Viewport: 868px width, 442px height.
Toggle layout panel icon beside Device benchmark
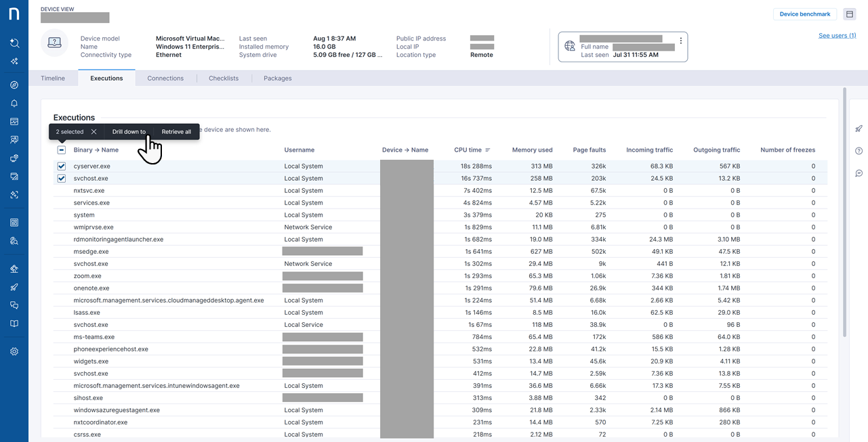[x=849, y=14]
